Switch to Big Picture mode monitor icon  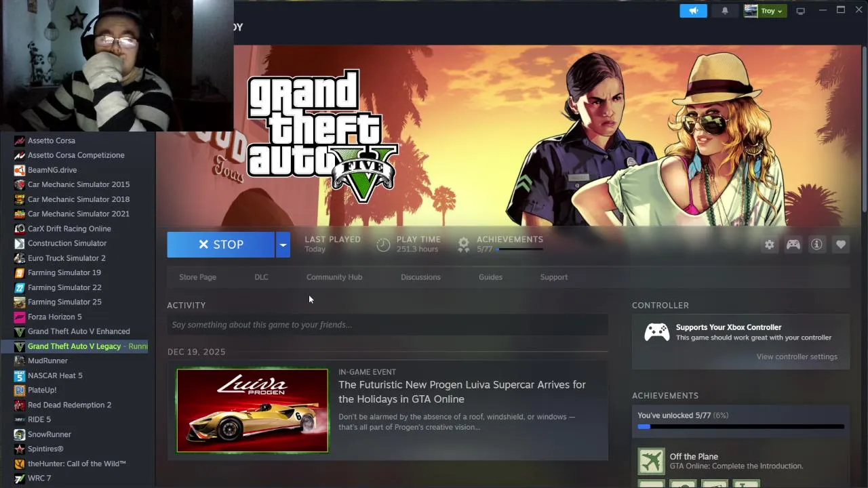(x=800, y=11)
